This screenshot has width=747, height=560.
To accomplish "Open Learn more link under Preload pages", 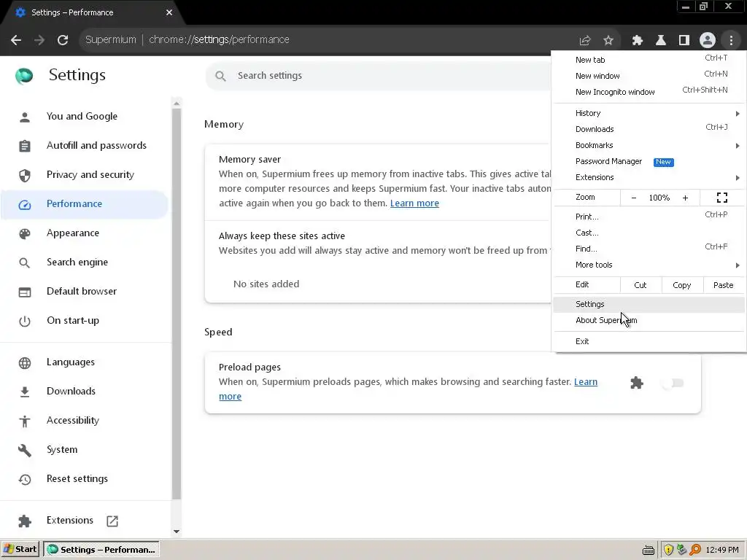I will pos(586,382).
